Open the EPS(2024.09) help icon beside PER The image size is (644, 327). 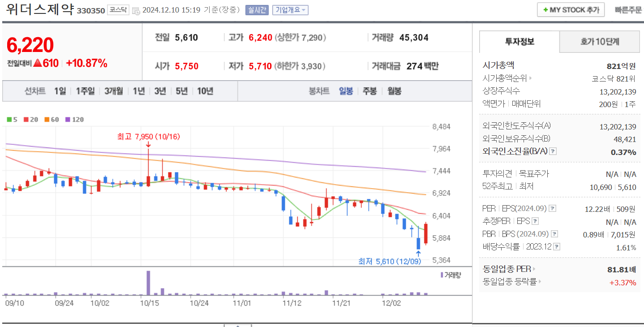click(552, 208)
